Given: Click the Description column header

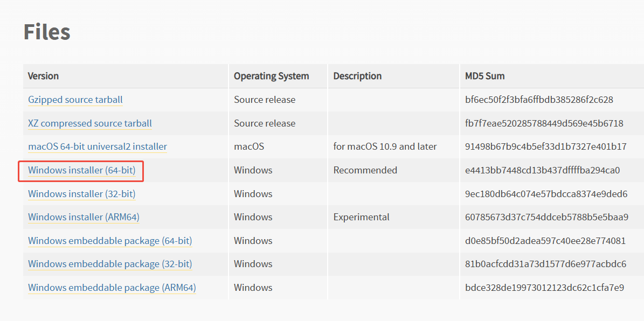Looking at the screenshot, I should pos(357,76).
